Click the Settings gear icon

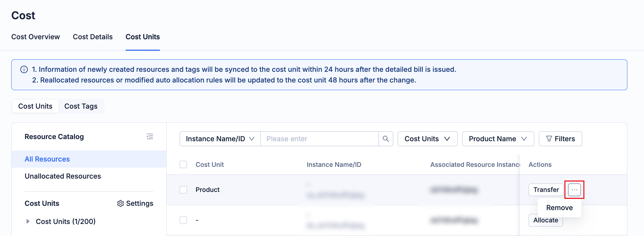(x=121, y=203)
